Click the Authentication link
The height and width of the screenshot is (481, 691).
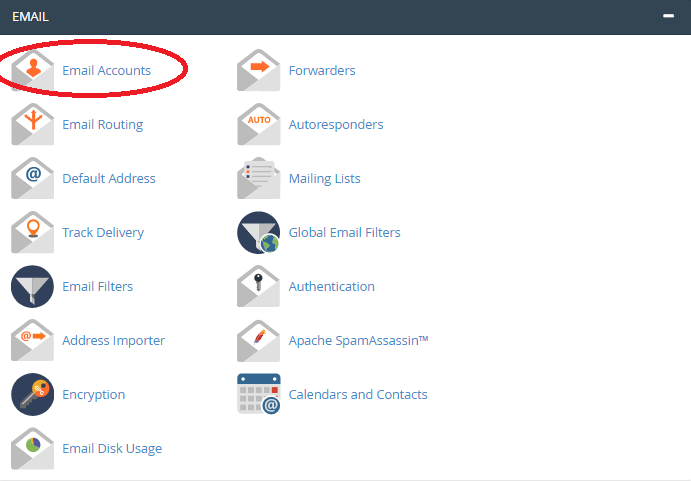coord(332,287)
